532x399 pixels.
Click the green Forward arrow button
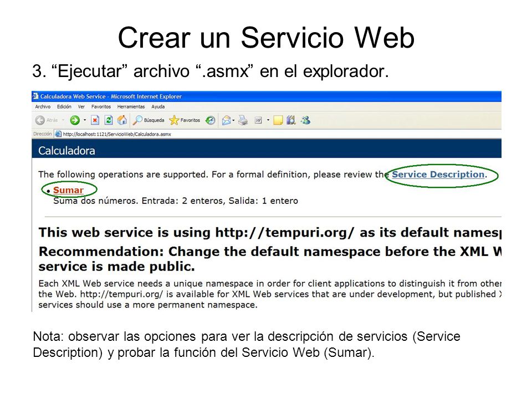(75, 120)
